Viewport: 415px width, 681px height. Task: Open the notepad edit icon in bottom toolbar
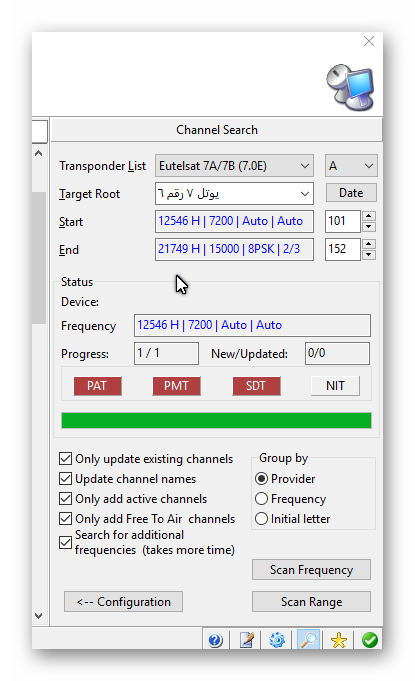point(247,640)
